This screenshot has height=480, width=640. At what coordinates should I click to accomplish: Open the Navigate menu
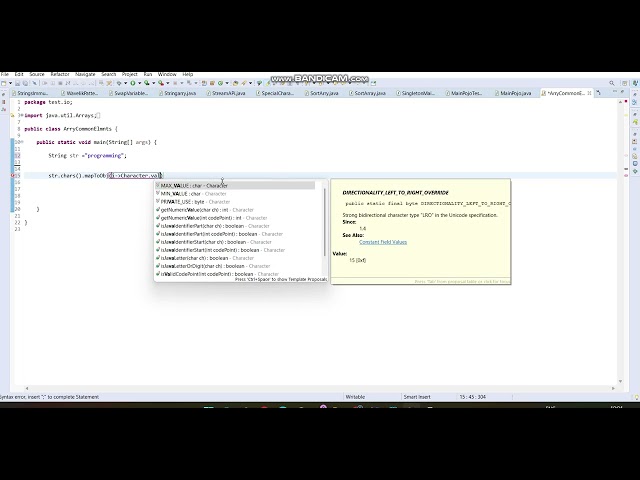click(85, 74)
